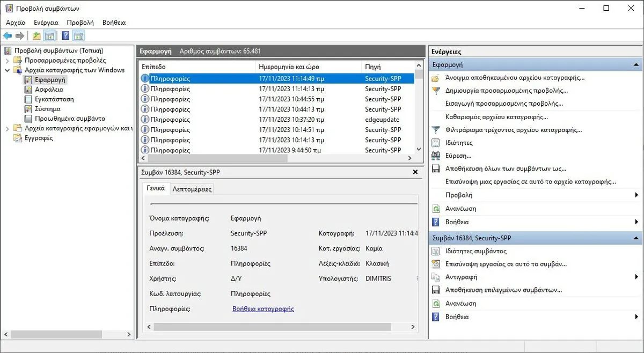Image resolution: width=644 pixels, height=353 pixels.
Task: Click the Ιδιότητες properties icon under Εφαρμογή
Action: point(436,143)
